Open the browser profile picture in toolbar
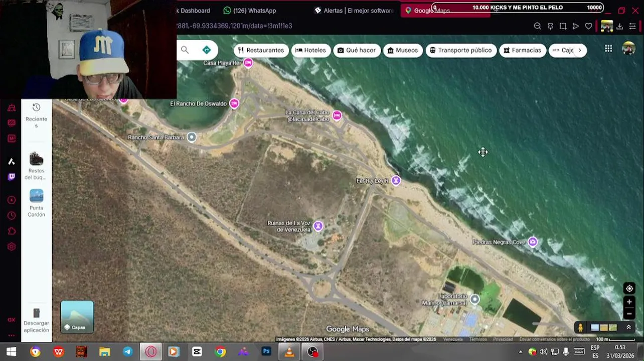 (x=606, y=26)
